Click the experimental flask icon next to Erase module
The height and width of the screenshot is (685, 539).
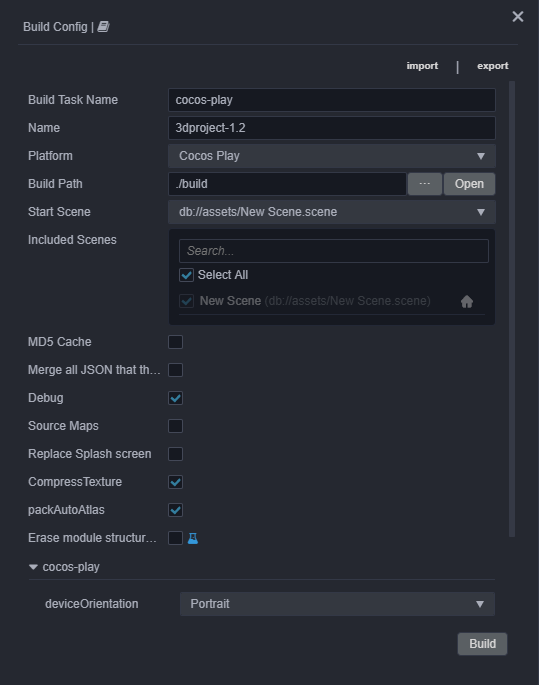(x=193, y=538)
